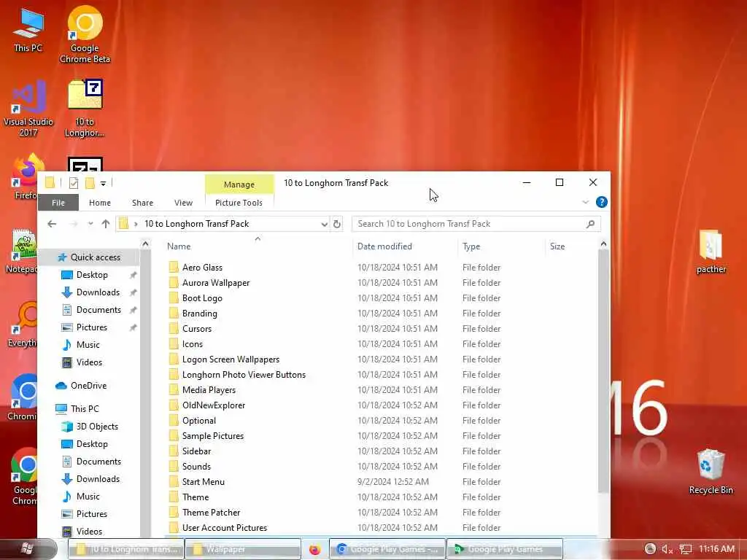Select the Optional folder

click(198, 421)
